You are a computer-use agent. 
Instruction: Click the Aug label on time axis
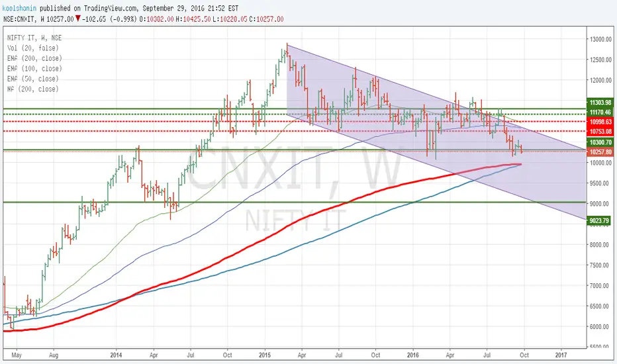(x=54, y=355)
